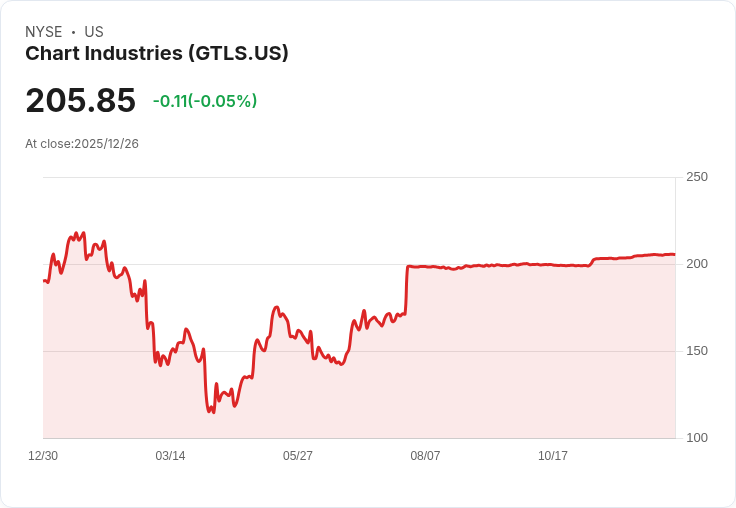Click the steep vertical jump in the price line
This screenshot has height=508, width=736.
point(406,290)
